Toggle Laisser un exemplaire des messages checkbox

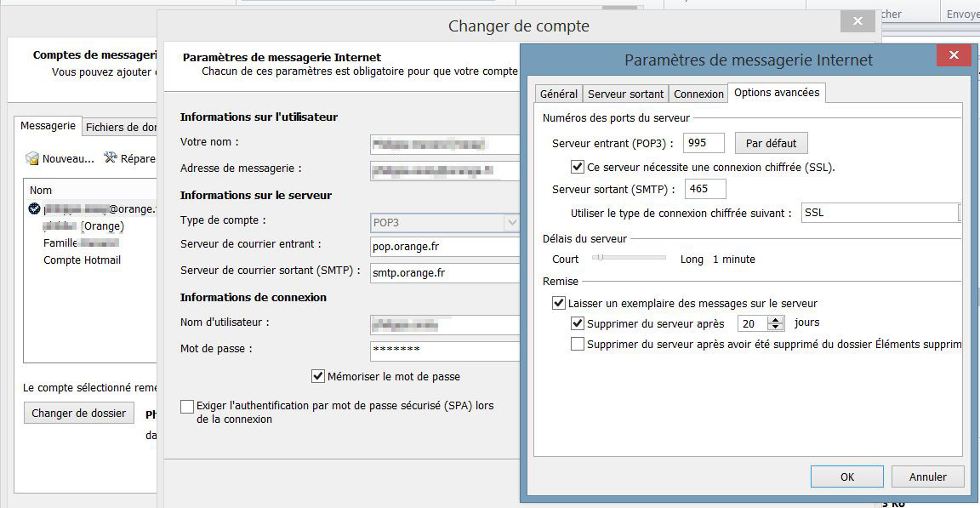[x=559, y=303]
